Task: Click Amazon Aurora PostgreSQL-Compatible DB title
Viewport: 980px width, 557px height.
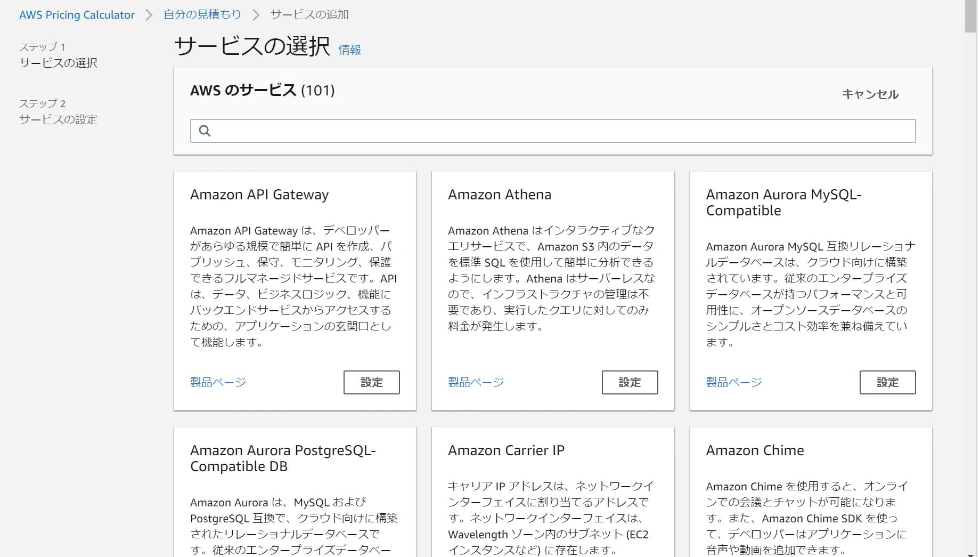Action: [x=283, y=458]
